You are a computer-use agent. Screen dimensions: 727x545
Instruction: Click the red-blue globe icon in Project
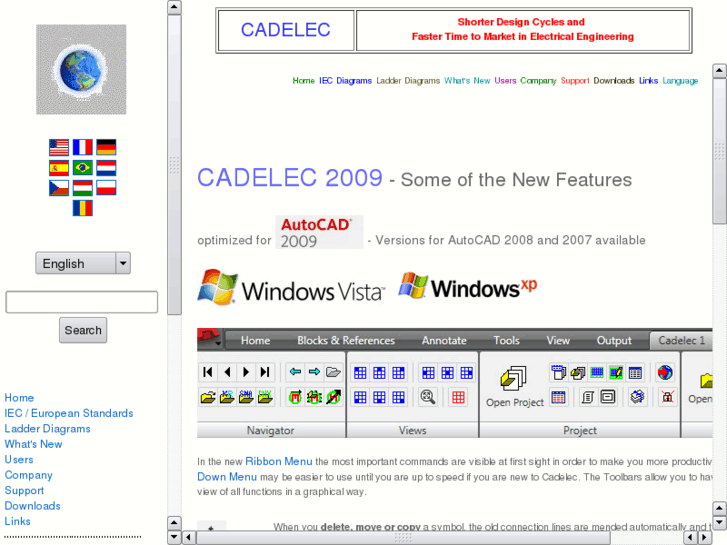tap(665, 372)
